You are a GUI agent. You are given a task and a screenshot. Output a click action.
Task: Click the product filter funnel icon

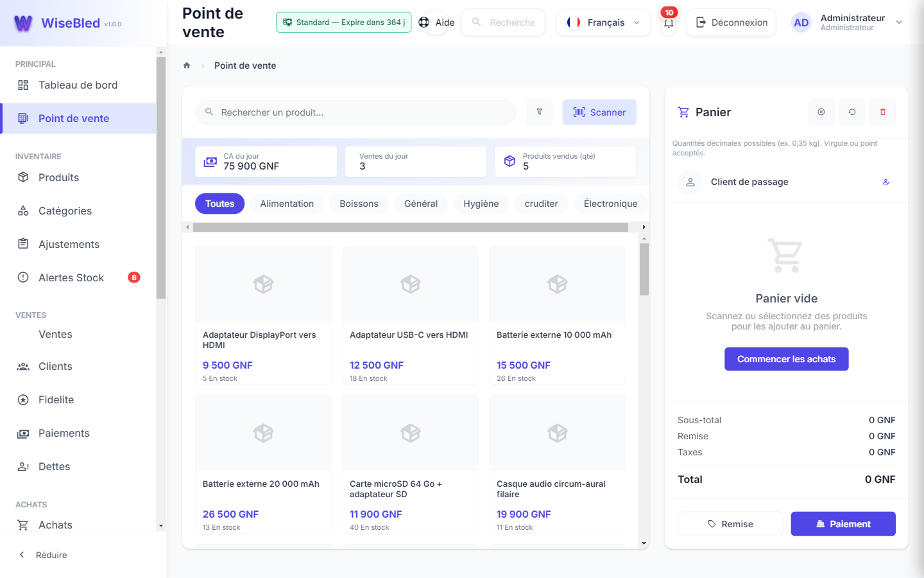(540, 112)
